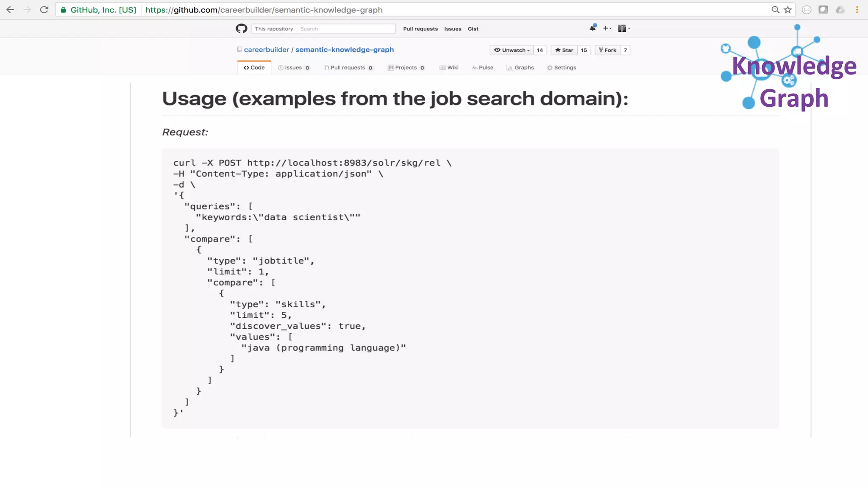Click the '"type": "jobtitle"' line
The image size is (868, 488).
[x=261, y=261]
